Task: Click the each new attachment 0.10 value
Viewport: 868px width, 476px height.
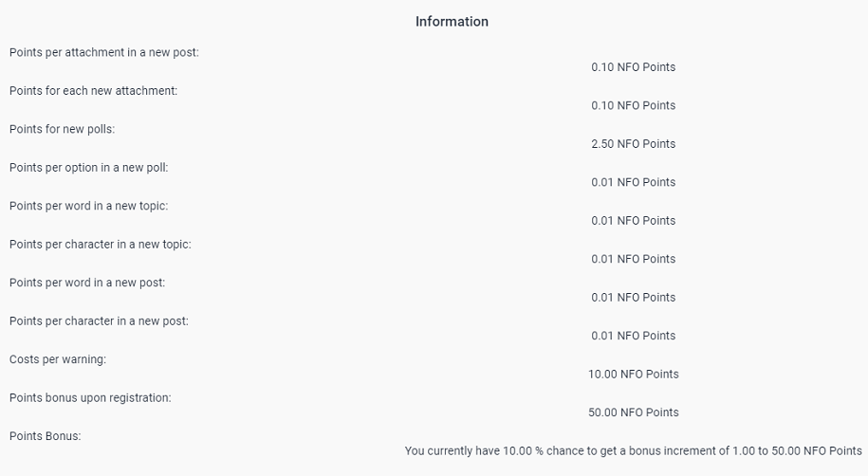Action: (x=634, y=105)
